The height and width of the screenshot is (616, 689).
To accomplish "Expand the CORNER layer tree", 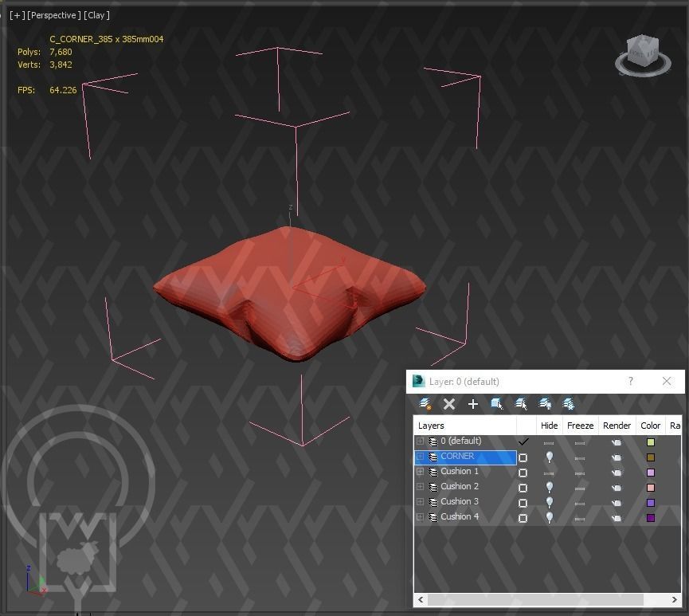I will point(420,457).
